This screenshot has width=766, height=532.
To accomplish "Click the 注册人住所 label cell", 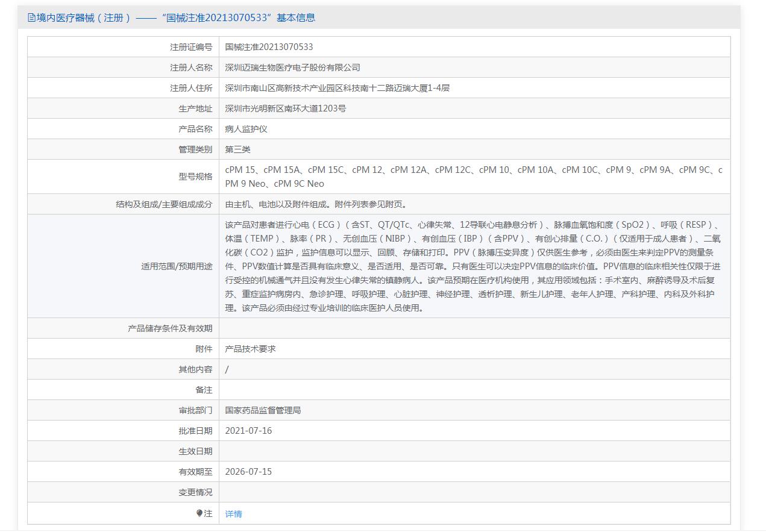I will [x=123, y=88].
